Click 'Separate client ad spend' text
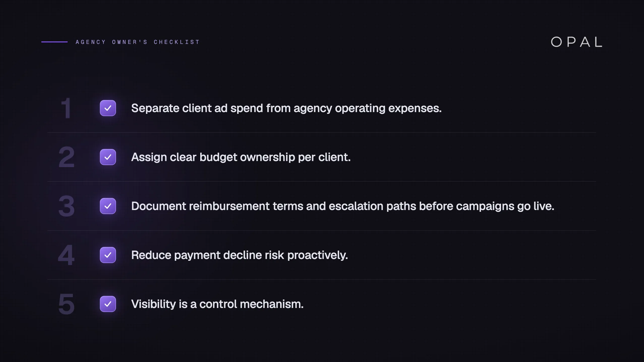The image size is (644, 362). click(286, 108)
